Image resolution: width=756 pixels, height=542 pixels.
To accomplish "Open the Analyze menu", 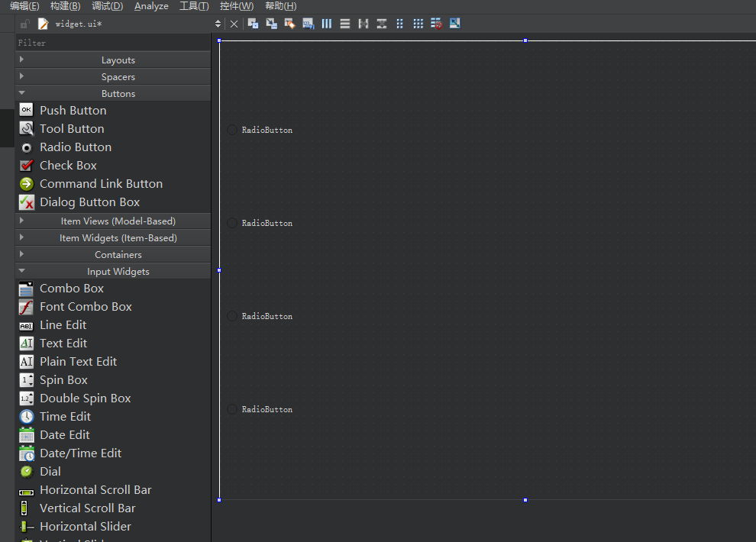I will 151,6.
